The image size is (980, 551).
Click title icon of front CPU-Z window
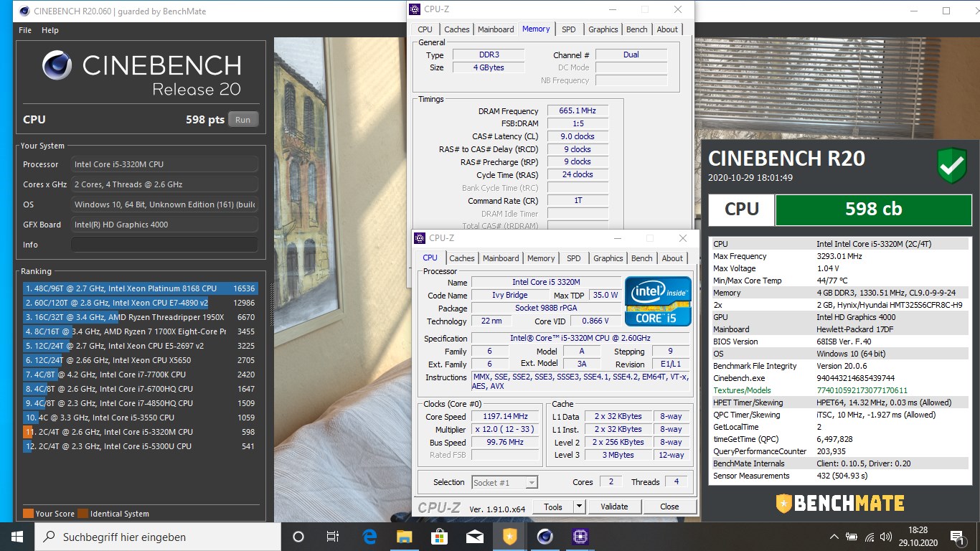coord(420,238)
